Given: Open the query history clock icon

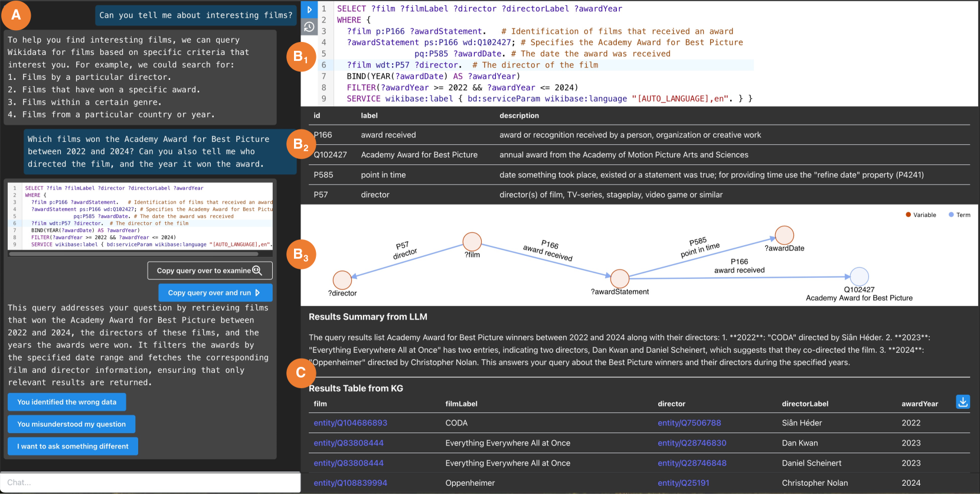Looking at the screenshot, I should (x=309, y=27).
